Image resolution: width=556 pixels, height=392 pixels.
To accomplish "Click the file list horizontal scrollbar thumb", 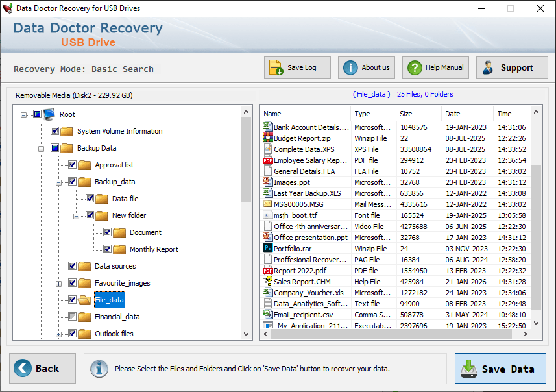I will (391, 334).
